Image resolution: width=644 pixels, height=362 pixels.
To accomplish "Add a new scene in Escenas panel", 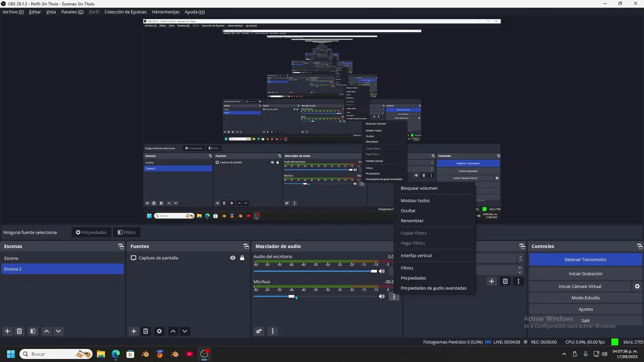I will [7, 331].
